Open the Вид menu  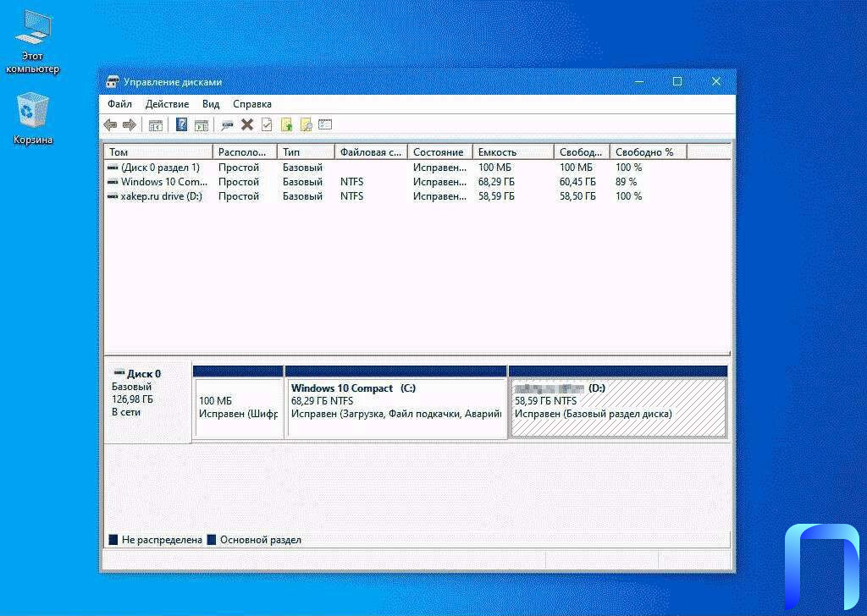pos(211,104)
